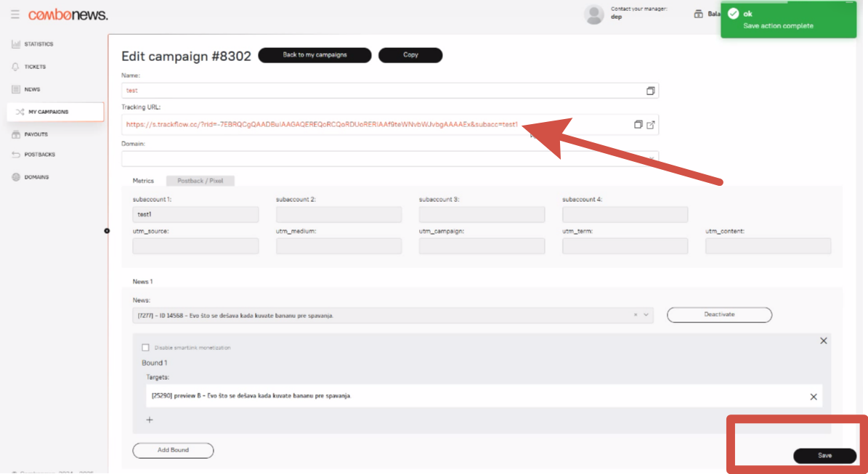
Task: Click the Deactivate button
Action: tap(719, 315)
